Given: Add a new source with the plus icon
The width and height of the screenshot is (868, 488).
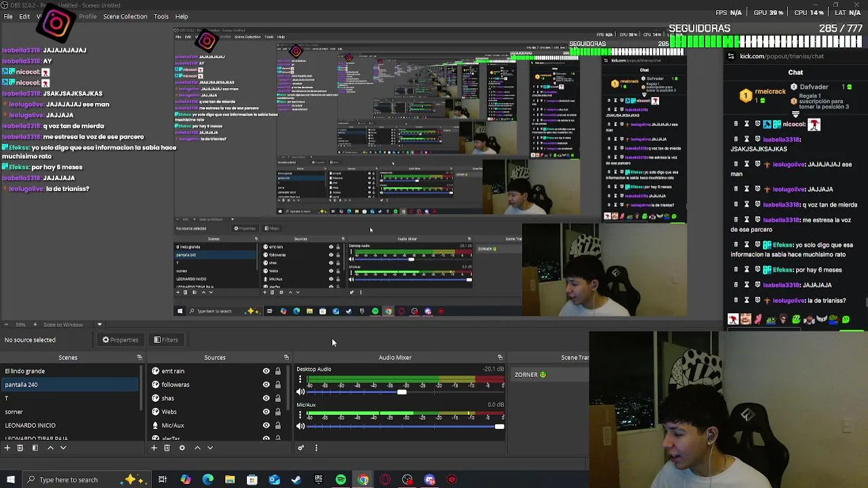Looking at the screenshot, I should click(x=154, y=447).
